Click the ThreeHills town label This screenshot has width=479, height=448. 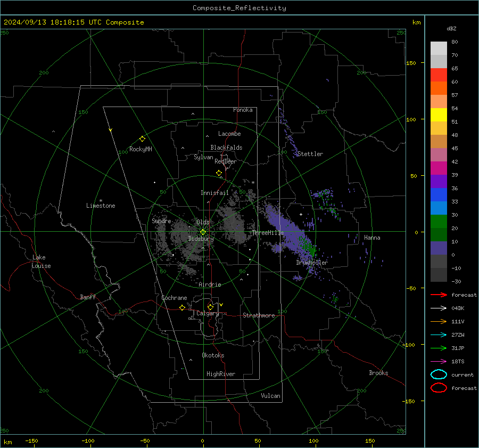point(268,233)
